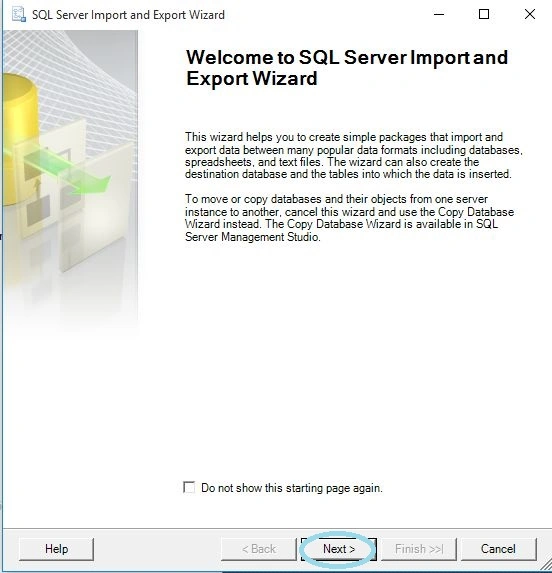Open Help for the wizard
Screen dimensions: 552x573
[x=56, y=549]
